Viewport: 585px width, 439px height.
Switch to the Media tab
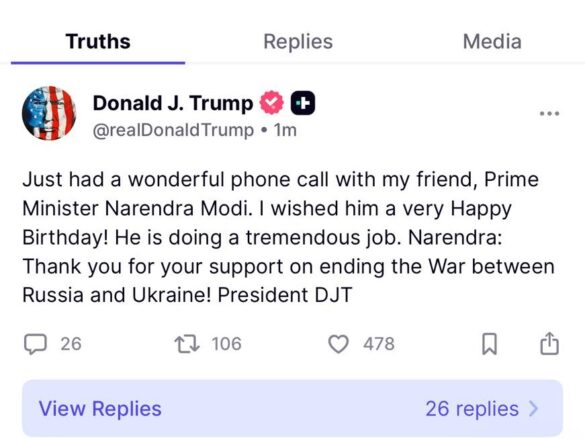click(x=492, y=41)
